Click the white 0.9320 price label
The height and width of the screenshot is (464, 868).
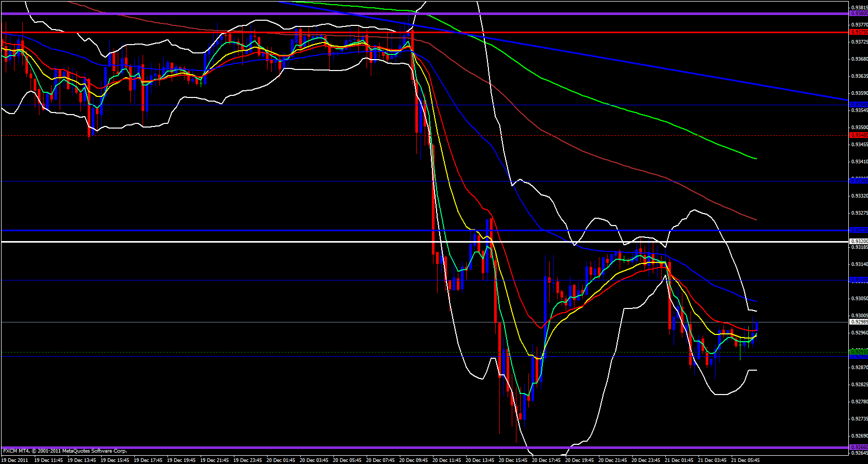858,242
